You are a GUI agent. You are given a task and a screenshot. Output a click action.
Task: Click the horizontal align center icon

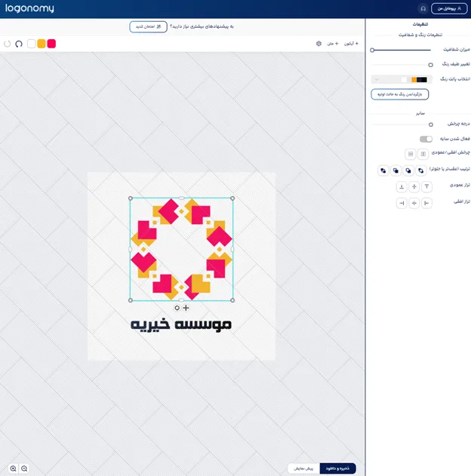(x=414, y=203)
